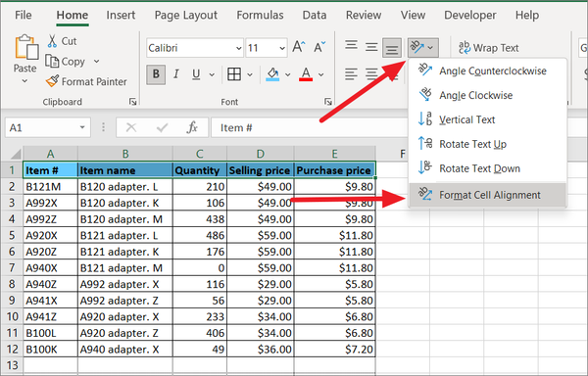This screenshot has width=588, height=376.
Task: Expand font color palette arrow
Action: 321,74
